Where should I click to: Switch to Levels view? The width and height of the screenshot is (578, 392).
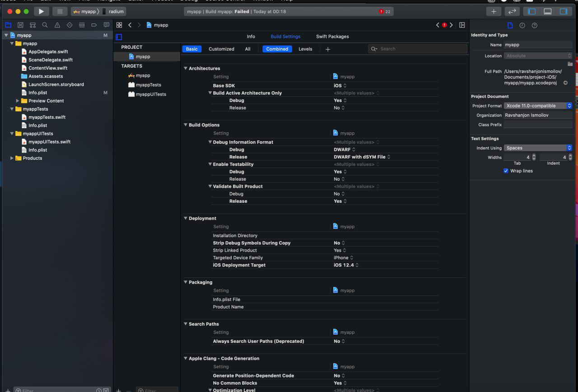click(x=305, y=49)
